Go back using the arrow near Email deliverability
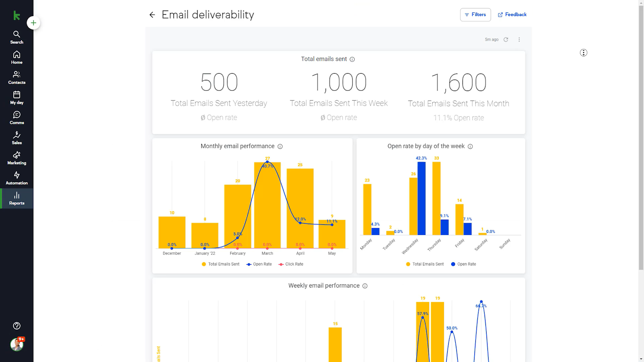This screenshot has width=644, height=362. pyautogui.click(x=152, y=14)
